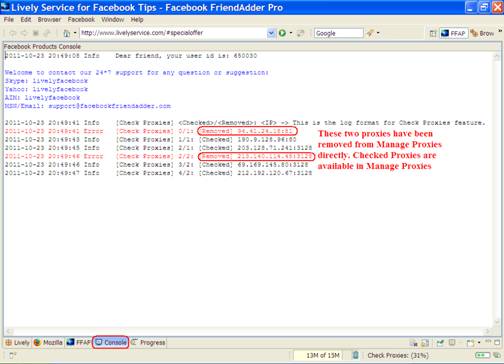Open the Edit menu
The width and height of the screenshot is (504, 364).
[26, 20]
